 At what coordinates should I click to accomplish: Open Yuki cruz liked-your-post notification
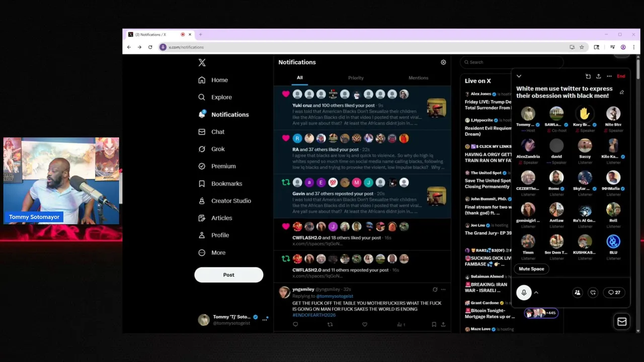point(362,108)
